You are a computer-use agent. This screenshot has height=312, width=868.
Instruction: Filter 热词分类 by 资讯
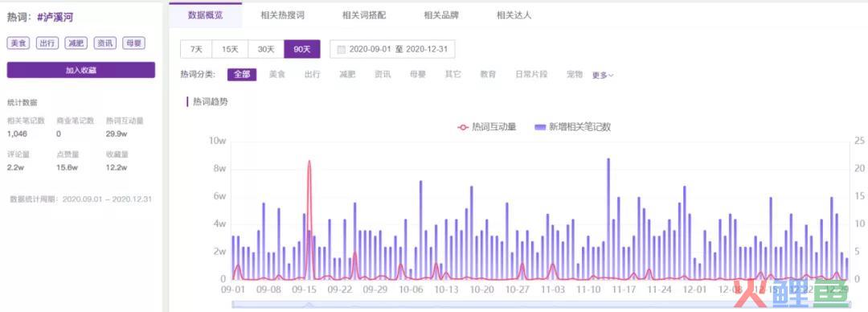point(383,75)
